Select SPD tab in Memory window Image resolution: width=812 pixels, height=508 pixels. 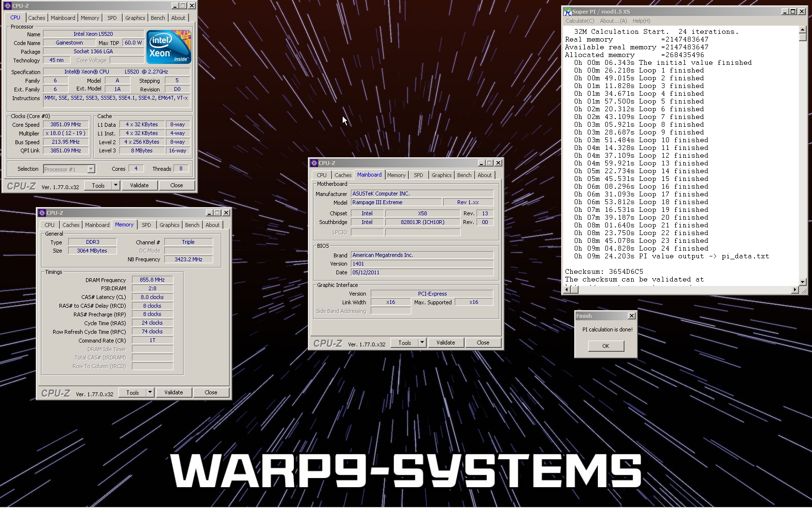[x=146, y=225]
